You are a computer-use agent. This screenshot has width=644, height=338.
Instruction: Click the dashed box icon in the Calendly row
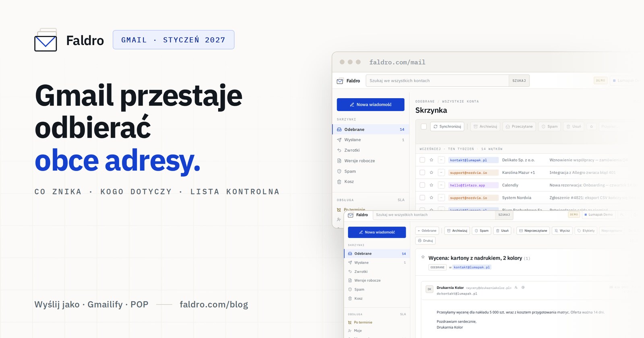[x=441, y=185]
